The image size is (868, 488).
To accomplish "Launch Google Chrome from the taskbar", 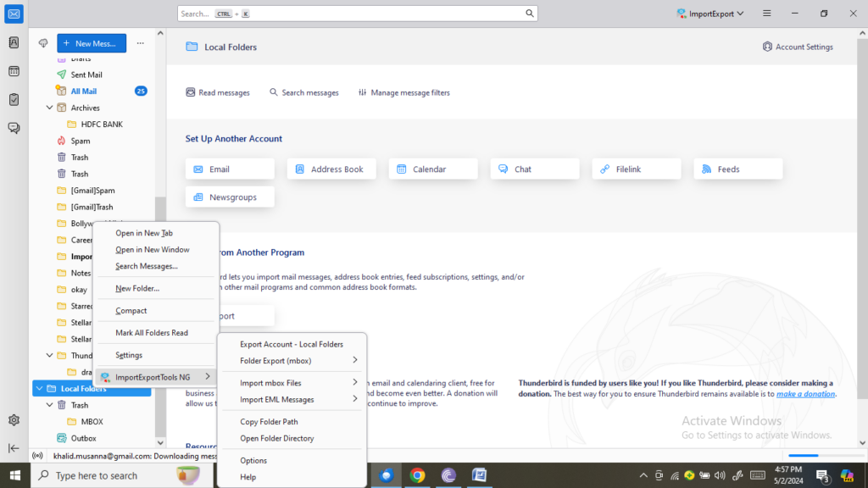I will (417, 475).
